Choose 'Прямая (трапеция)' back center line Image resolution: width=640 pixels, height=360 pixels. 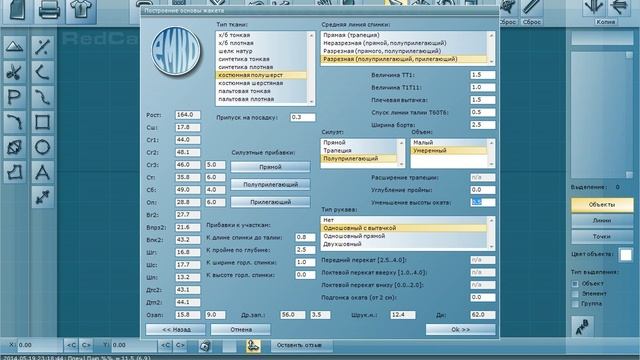click(x=404, y=35)
